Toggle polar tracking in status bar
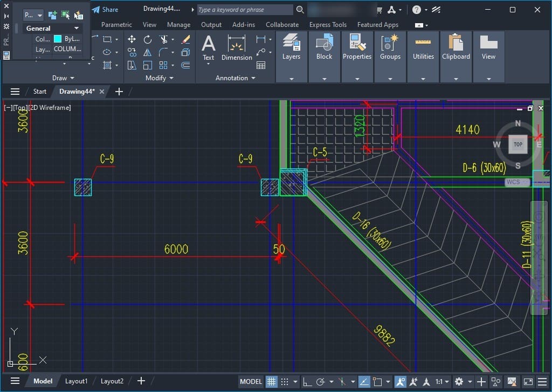Viewport: 552px width, 392px height. click(320, 381)
